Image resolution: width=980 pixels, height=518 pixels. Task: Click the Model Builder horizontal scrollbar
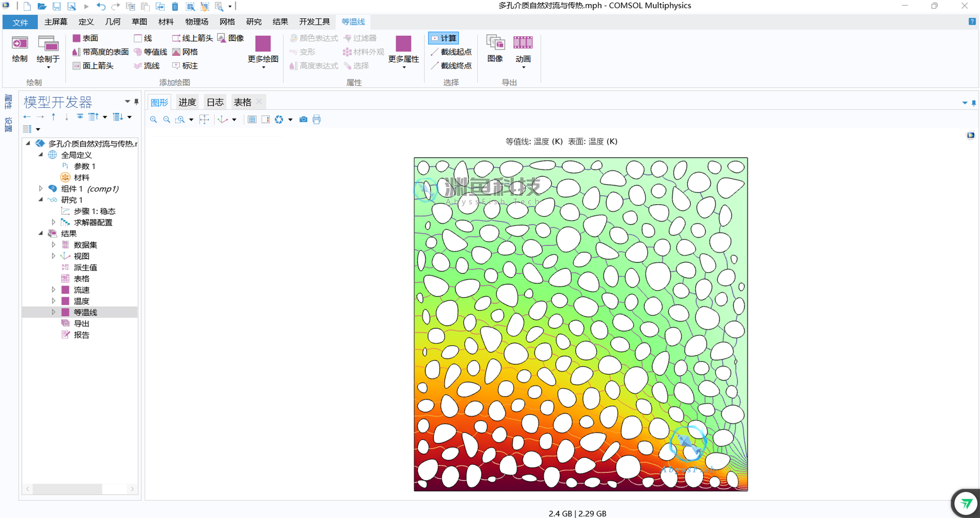tap(68, 489)
